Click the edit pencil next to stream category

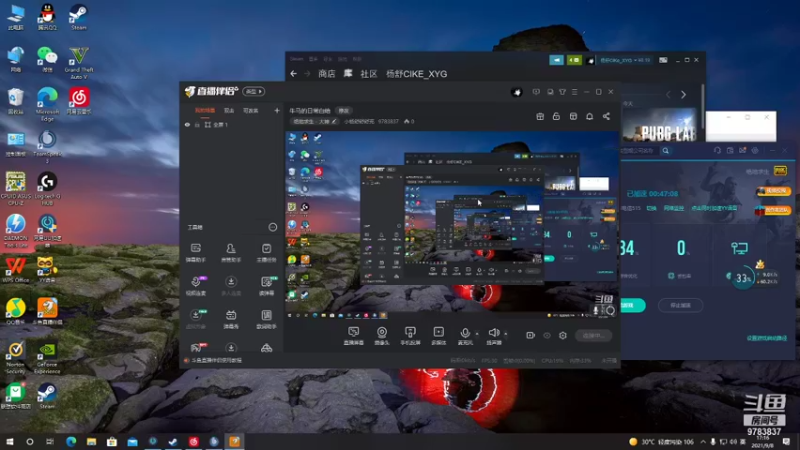coord(334,121)
